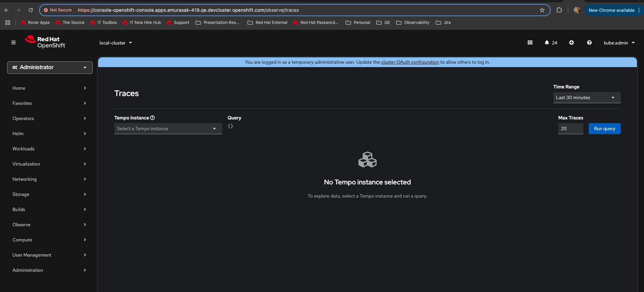Expand the Favorites navigation section
Image resolution: width=644 pixels, height=292 pixels.
pyautogui.click(x=49, y=104)
